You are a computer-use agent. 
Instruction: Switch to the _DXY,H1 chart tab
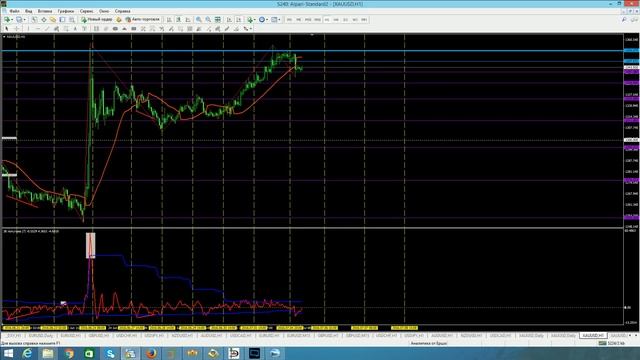click(13, 336)
